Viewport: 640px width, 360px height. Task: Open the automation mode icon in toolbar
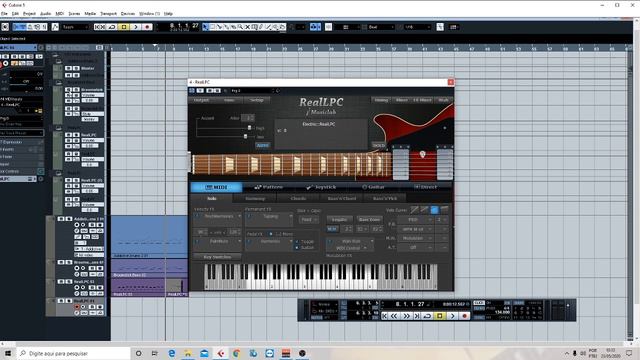[55, 27]
